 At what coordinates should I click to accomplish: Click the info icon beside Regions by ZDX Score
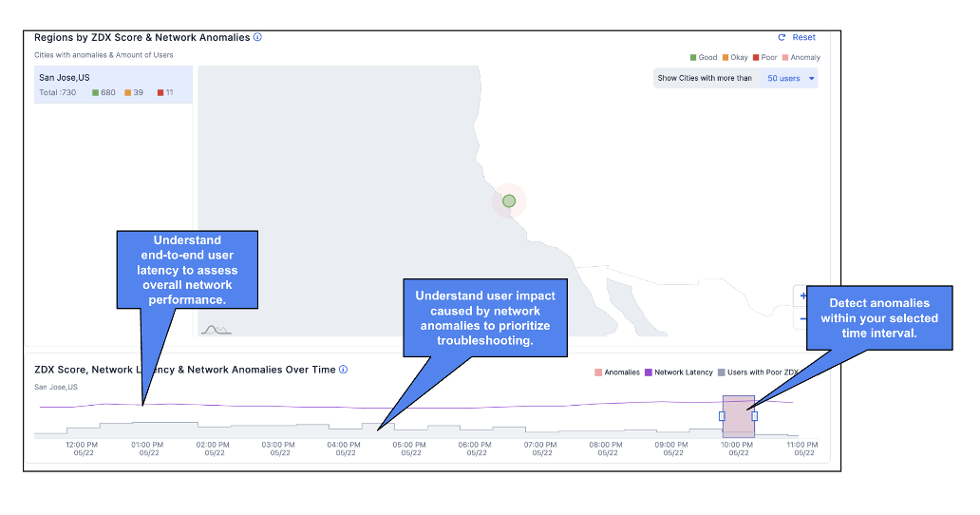pyautogui.click(x=257, y=38)
